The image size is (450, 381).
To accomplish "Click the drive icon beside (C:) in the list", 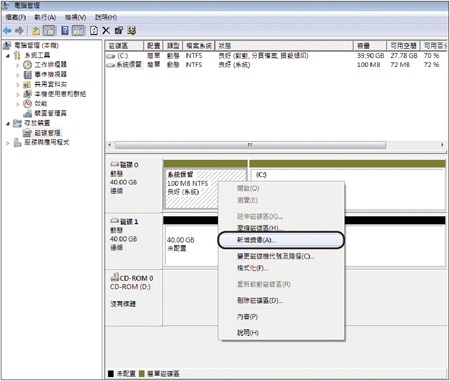I will (x=110, y=56).
